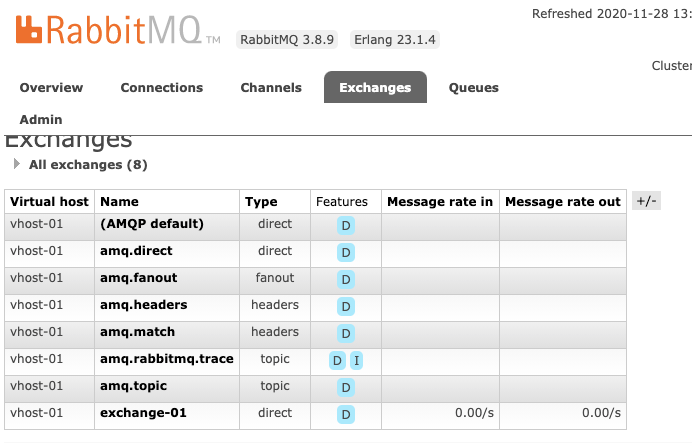Open the exchange-01 exchange
692x443 pixels.
point(143,413)
